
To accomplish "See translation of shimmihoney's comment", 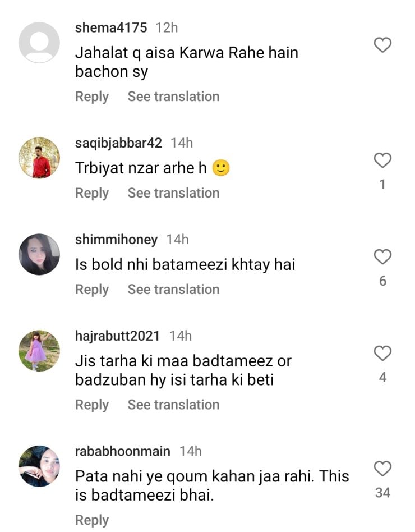I will pyautogui.click(x=173, y=290).
